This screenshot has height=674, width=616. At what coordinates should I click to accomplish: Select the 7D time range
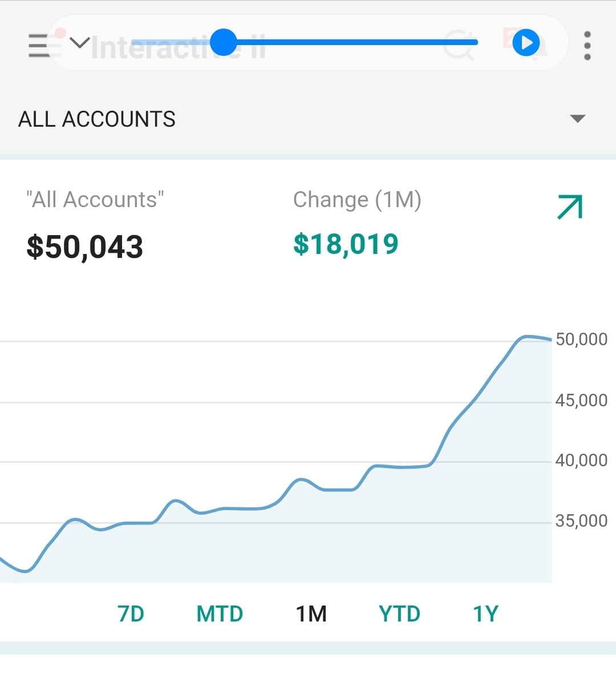click(x=131, y=614)
